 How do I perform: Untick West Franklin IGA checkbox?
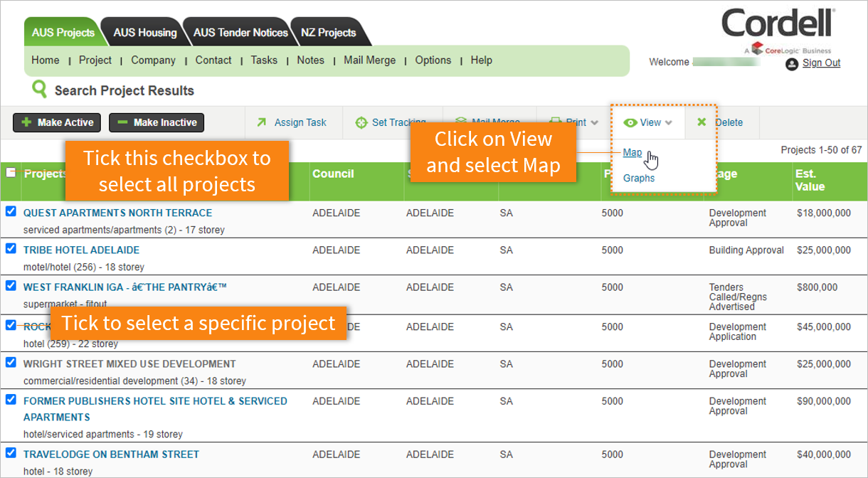pyautogui.click(x=11, y=285)
